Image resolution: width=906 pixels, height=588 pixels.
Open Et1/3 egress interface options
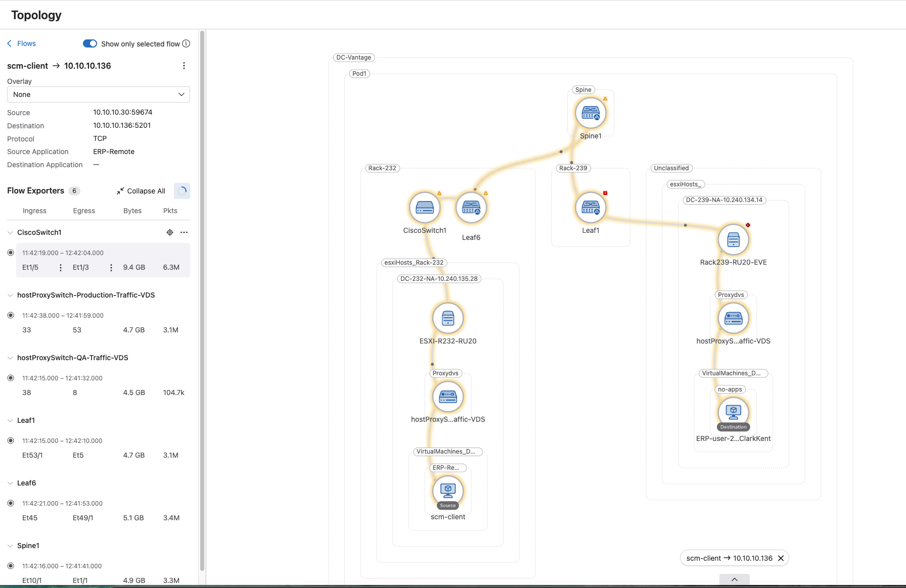point(111,267)
